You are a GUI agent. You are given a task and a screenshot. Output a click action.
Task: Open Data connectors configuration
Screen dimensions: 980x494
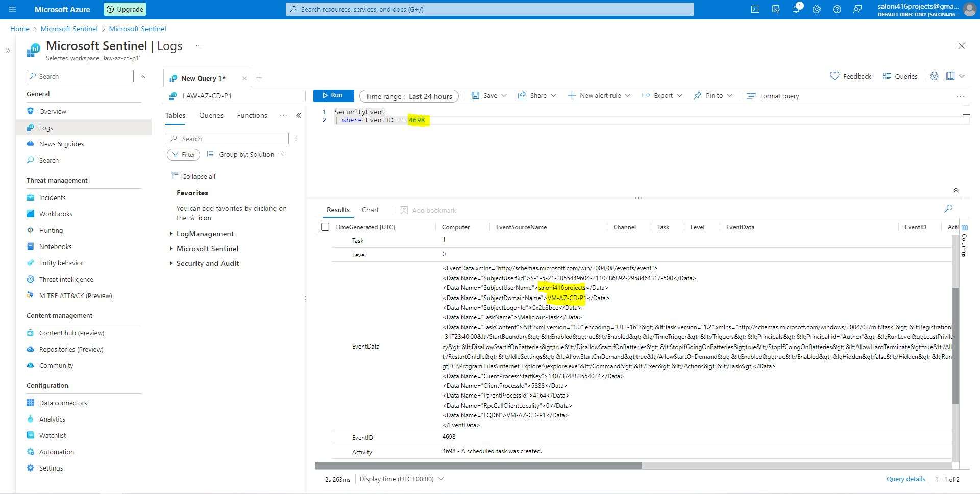click(63, 403)
